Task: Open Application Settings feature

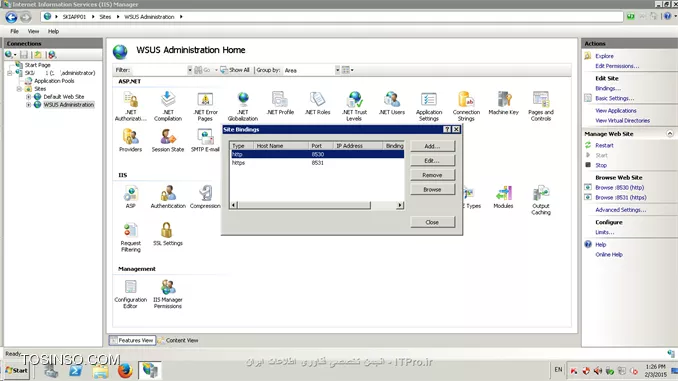Action: point(429,106)
